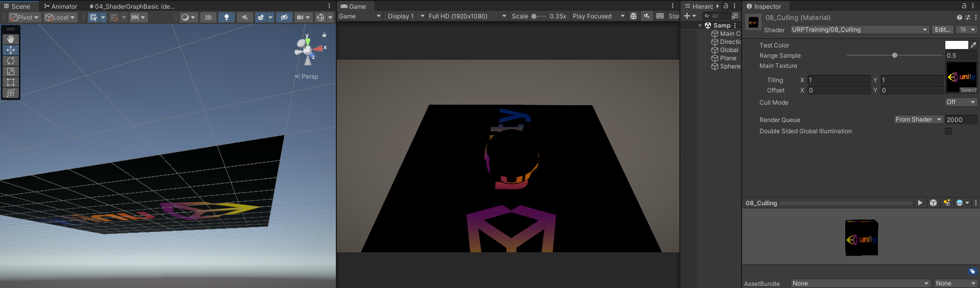The image size is (980, 288).
Task: Open the Play Focused dropdown
Action: [x=598, y=16]
